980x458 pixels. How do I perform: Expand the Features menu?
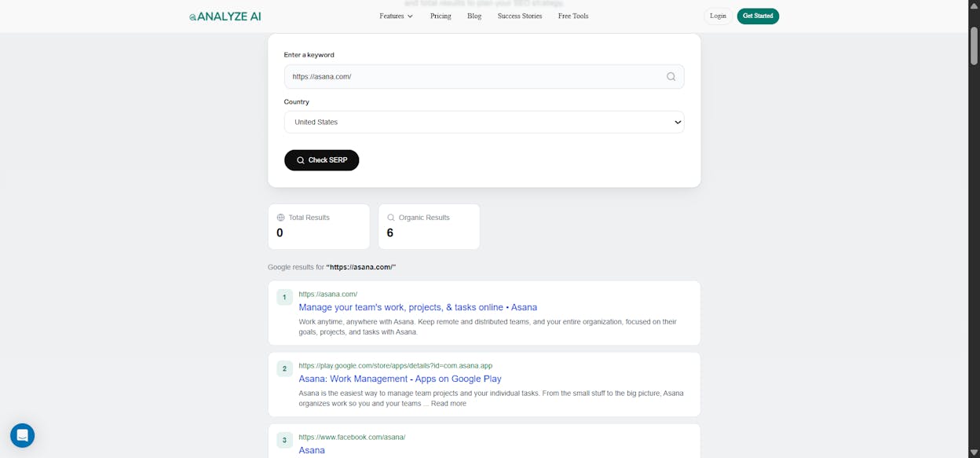396,16
